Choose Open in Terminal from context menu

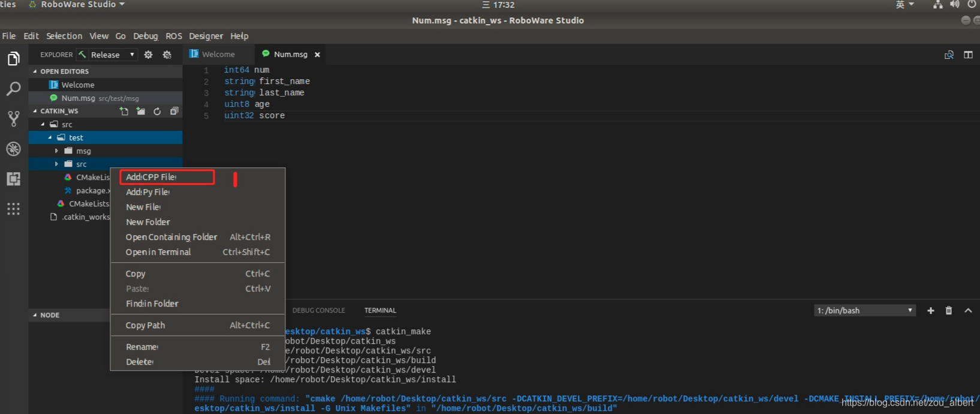[197, 252]
